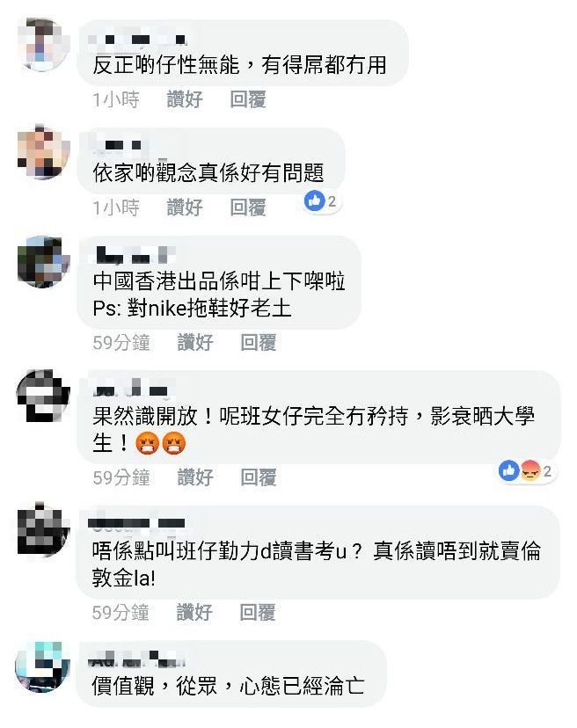Like the comment about nike拖鞋
The width and height of the screenshot is (577, 728).
pyautogui.click(x=195, y=343)
